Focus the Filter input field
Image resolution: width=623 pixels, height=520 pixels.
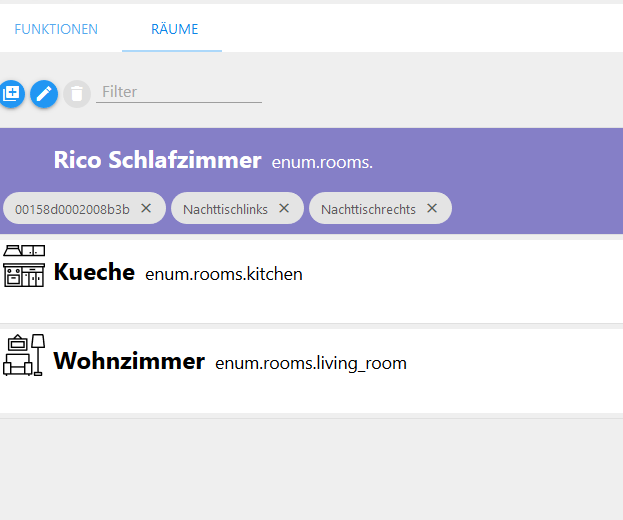pos(179,92)
